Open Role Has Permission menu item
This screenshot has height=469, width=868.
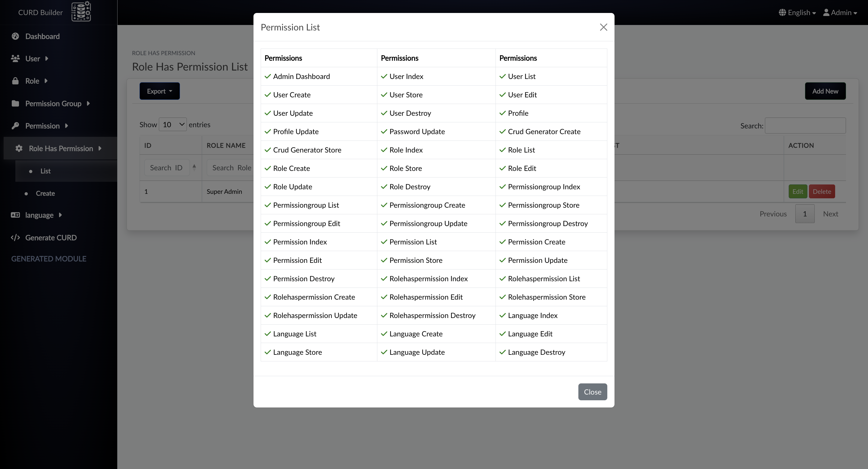pyautogui.click(x=61, y=148)
